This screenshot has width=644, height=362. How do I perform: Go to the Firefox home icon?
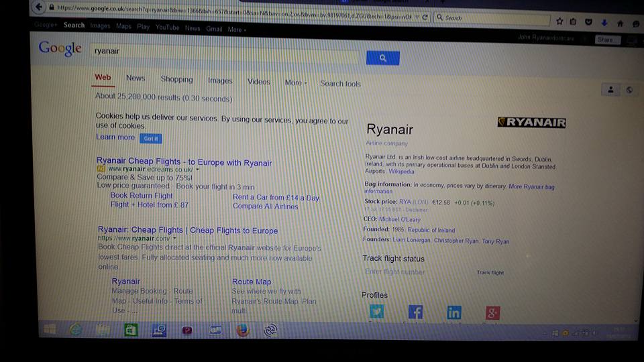(620, 23)
